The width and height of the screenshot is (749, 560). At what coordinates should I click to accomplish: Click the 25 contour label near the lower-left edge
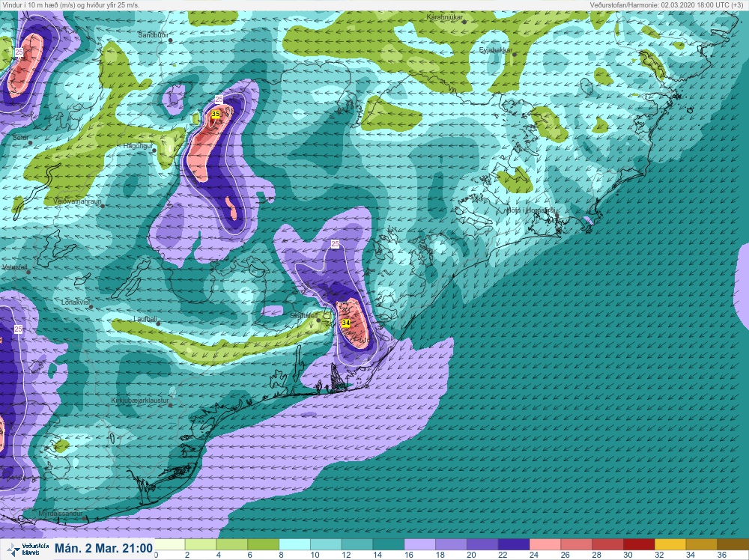point(18,329)
